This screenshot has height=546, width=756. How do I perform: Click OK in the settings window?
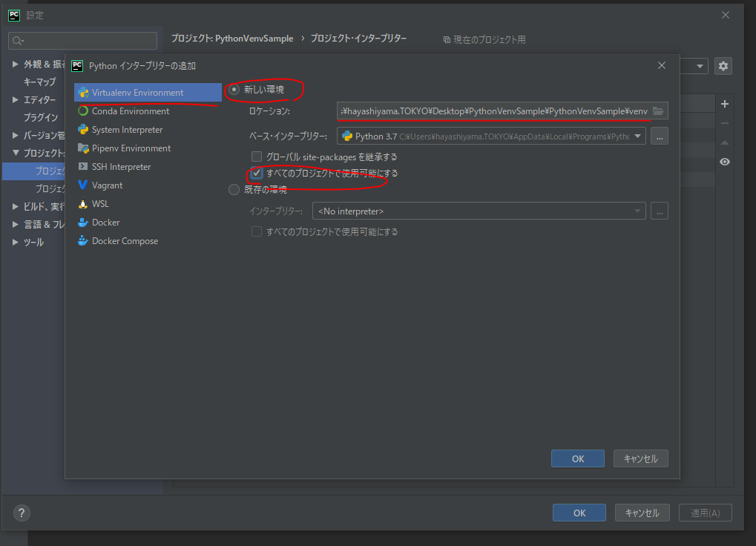pyautogui.click(x=579, y=513)
